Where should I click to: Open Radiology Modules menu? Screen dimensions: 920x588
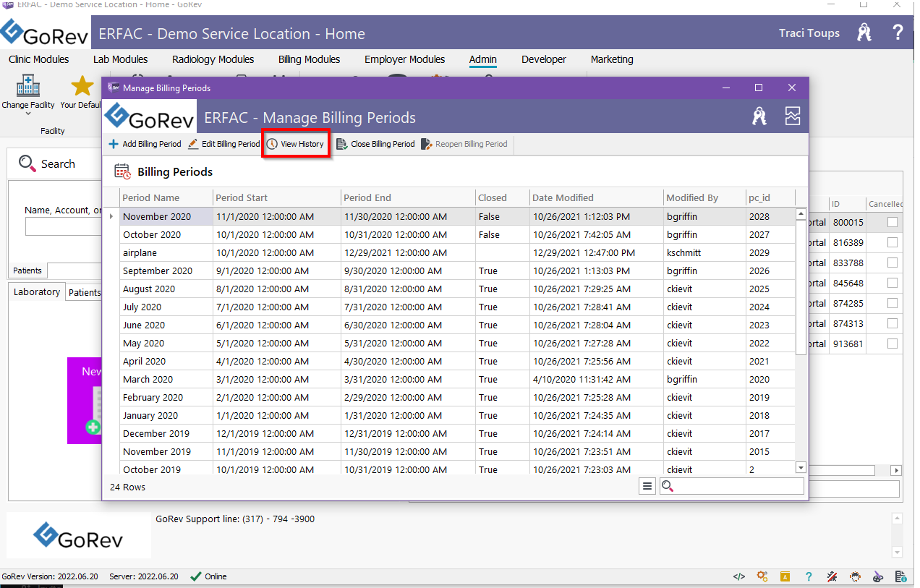pyautogui.click(x=213, y=59)
